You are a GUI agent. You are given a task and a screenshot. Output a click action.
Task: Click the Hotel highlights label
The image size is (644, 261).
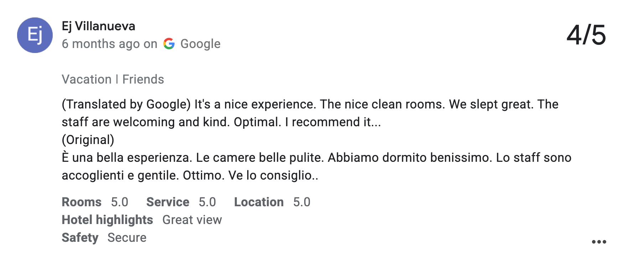point(107,220)
